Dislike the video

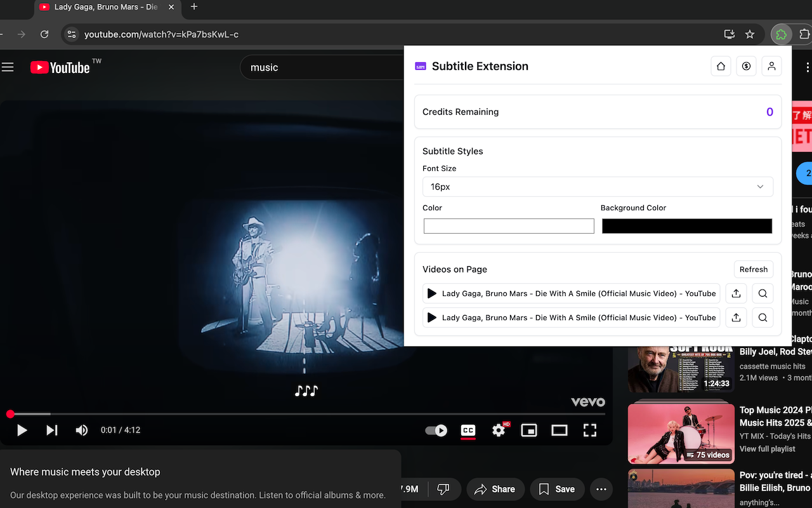pos(443,489)
